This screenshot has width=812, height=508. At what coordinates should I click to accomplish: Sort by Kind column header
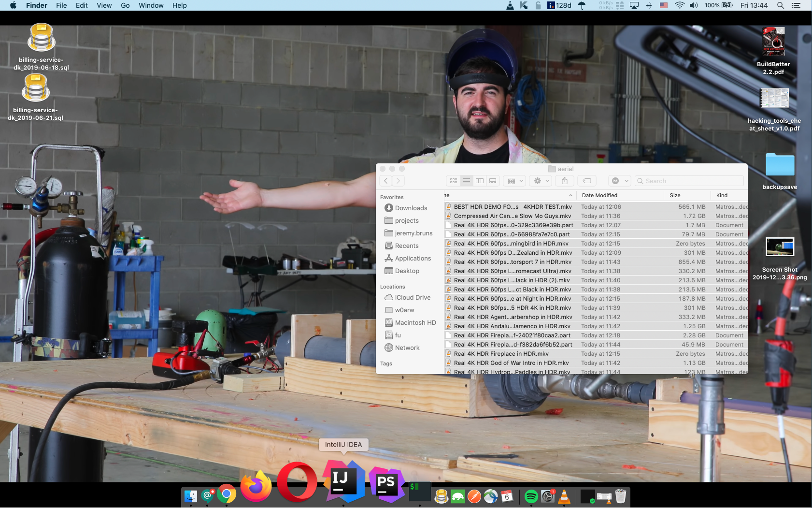click(x=729, y=195)
